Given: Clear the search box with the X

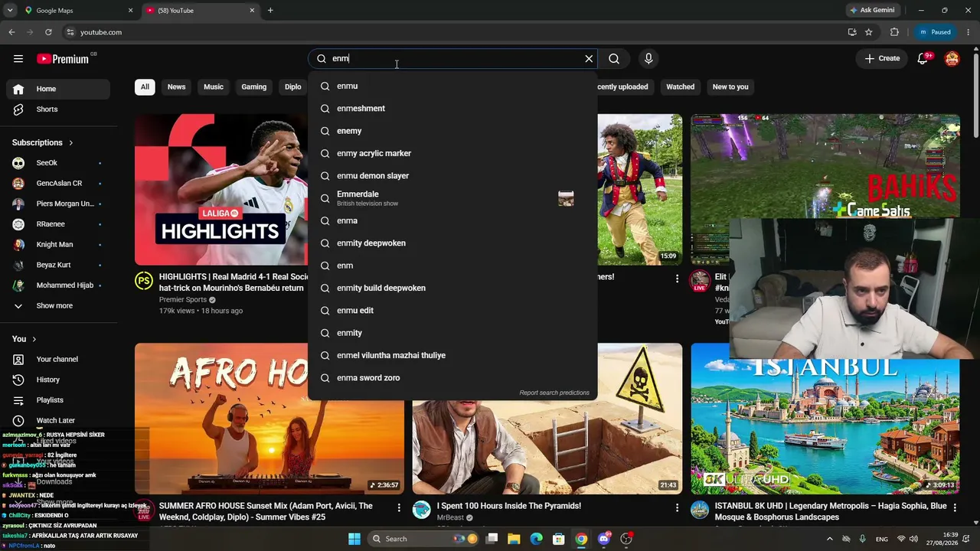Looking at the screenshot, I should (x=589, y=58).
